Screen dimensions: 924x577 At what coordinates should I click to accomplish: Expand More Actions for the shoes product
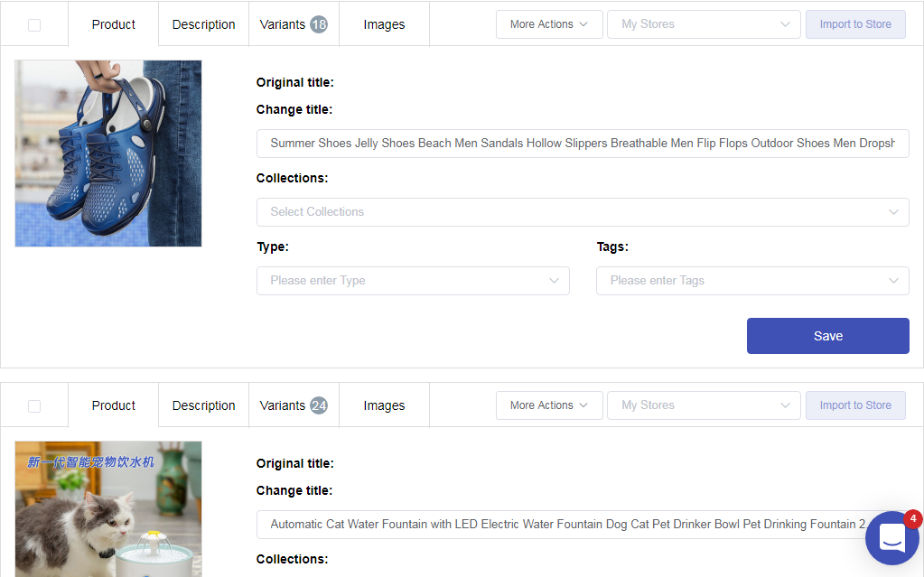548,24
